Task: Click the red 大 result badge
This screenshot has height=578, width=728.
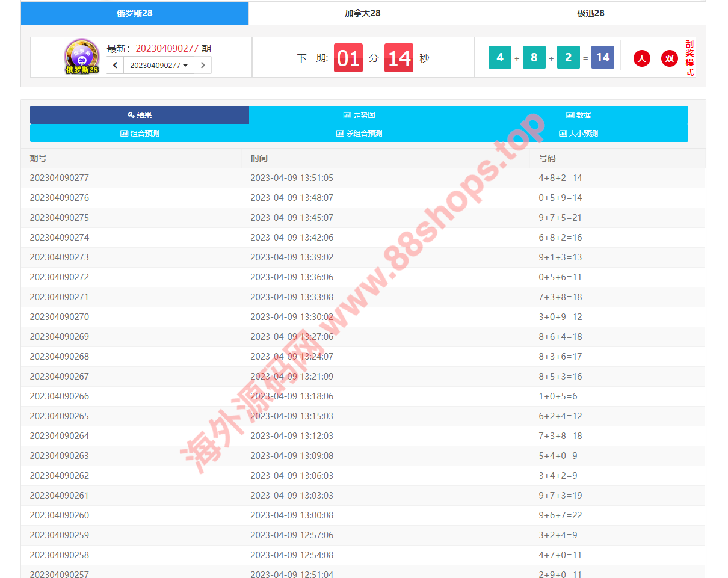Action: click(642, 58)
